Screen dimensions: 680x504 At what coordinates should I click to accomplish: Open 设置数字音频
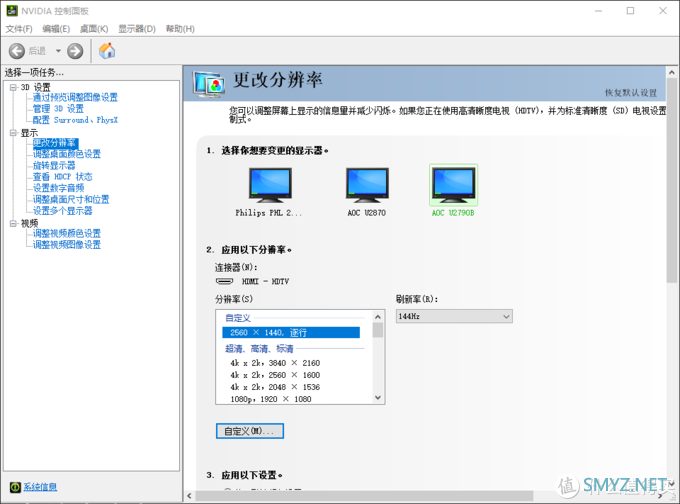[59, 188]
